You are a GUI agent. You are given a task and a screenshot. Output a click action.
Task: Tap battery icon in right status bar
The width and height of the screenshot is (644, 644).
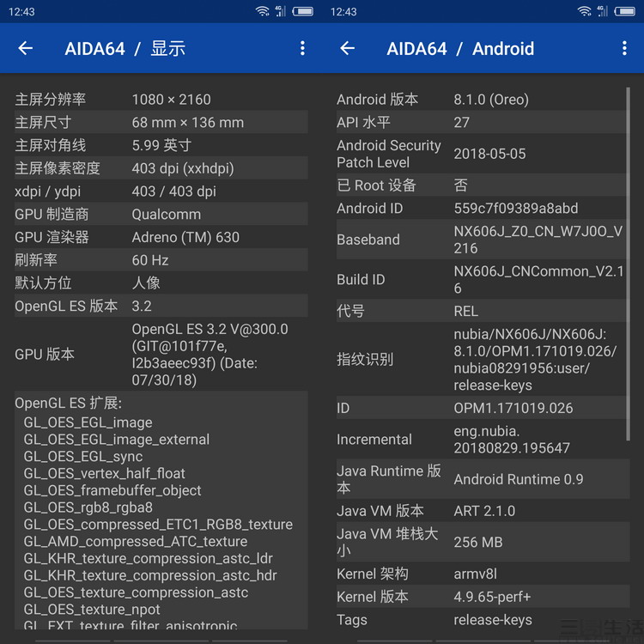click(624, 11)
